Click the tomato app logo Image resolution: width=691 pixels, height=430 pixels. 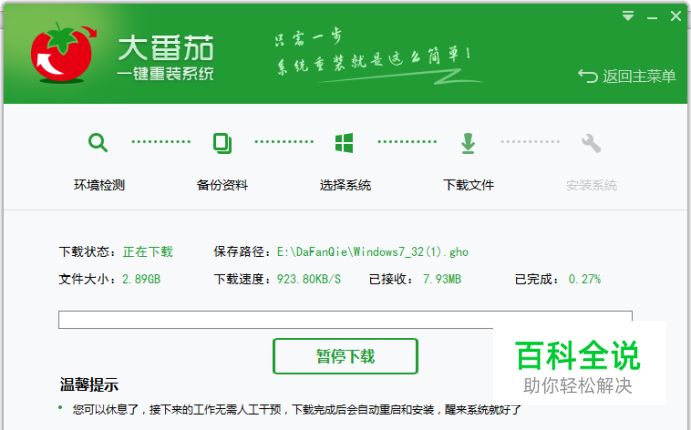pos(62,53)
